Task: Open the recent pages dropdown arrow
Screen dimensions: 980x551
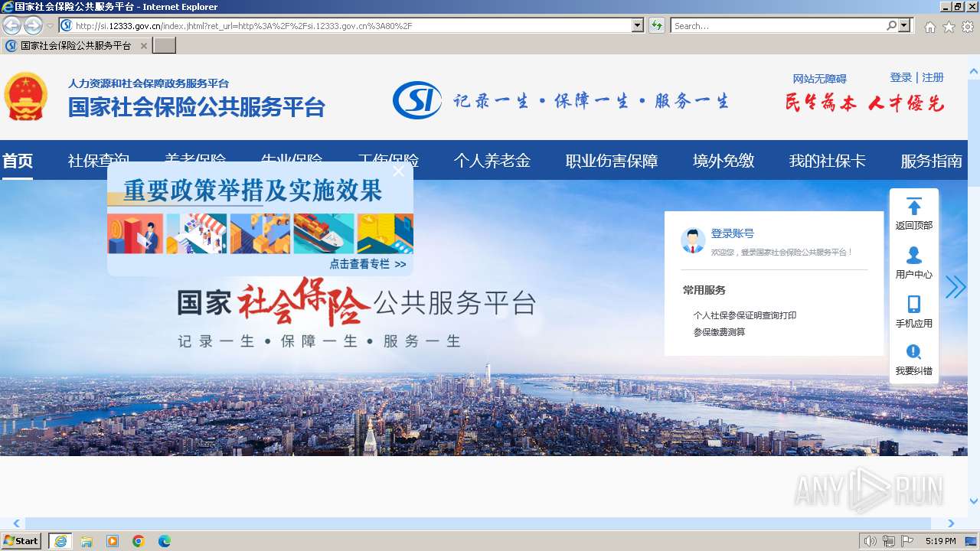Action: coord(50,26)
